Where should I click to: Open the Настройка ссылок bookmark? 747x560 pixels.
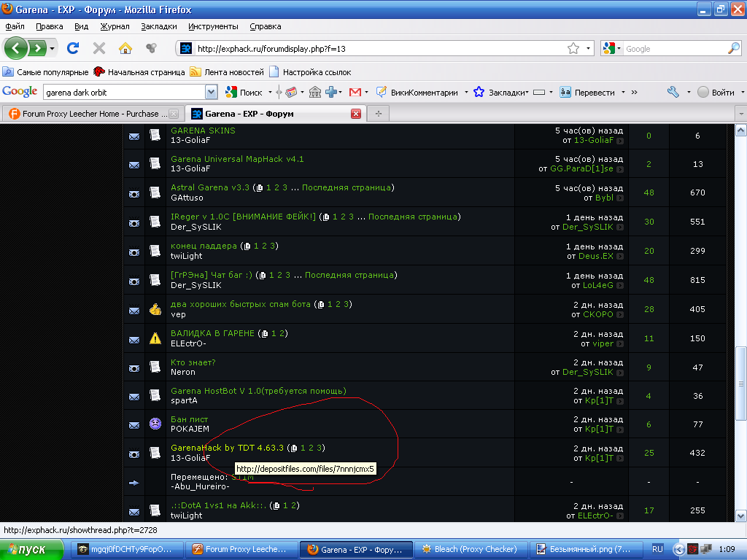point(310,72)
